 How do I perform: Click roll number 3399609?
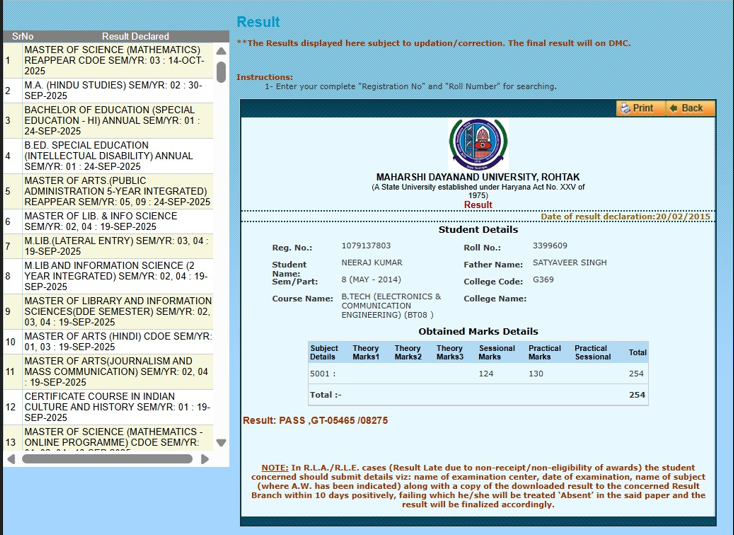click(550, 246)
